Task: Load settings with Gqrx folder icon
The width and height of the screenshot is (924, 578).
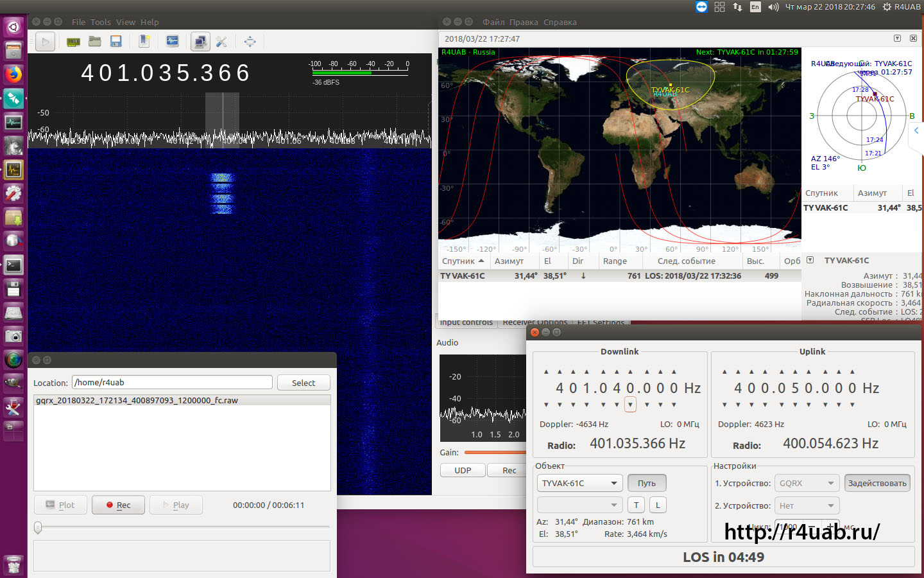Action: click(95, 42)
